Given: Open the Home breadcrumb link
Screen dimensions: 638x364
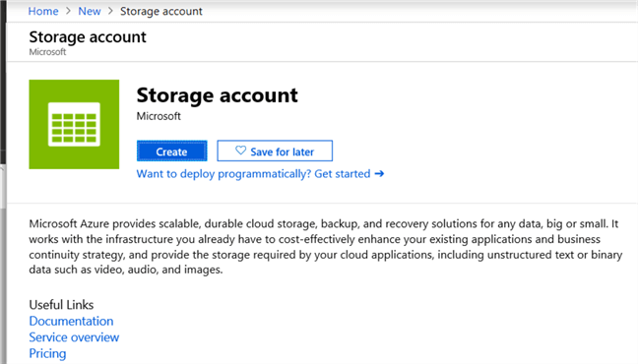Looking at the screenshot, I should (43, 11).
